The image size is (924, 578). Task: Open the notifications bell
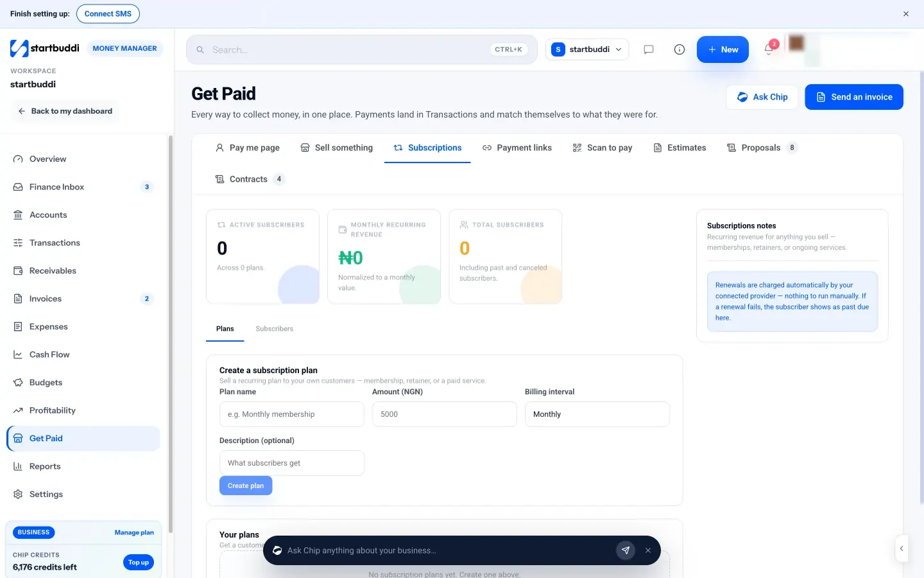point(769,49)
